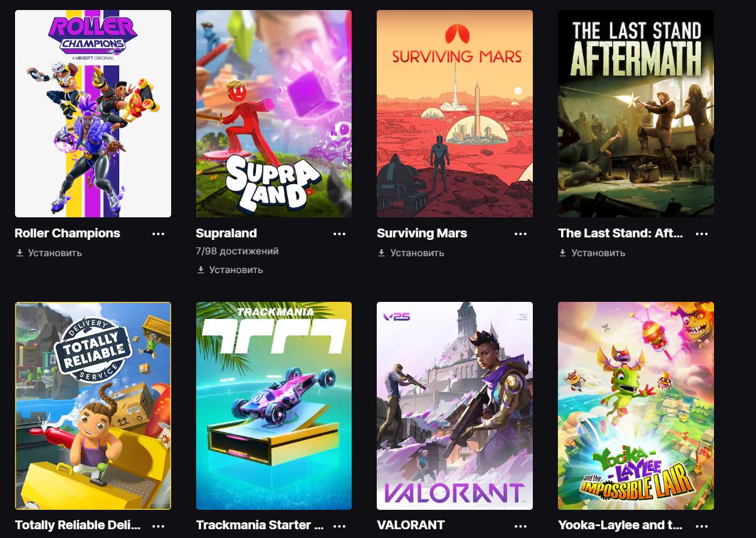The width and height of the screenshot is (756, 538).
Task: Open the Surviving Mars cover art
Action: 455,113
